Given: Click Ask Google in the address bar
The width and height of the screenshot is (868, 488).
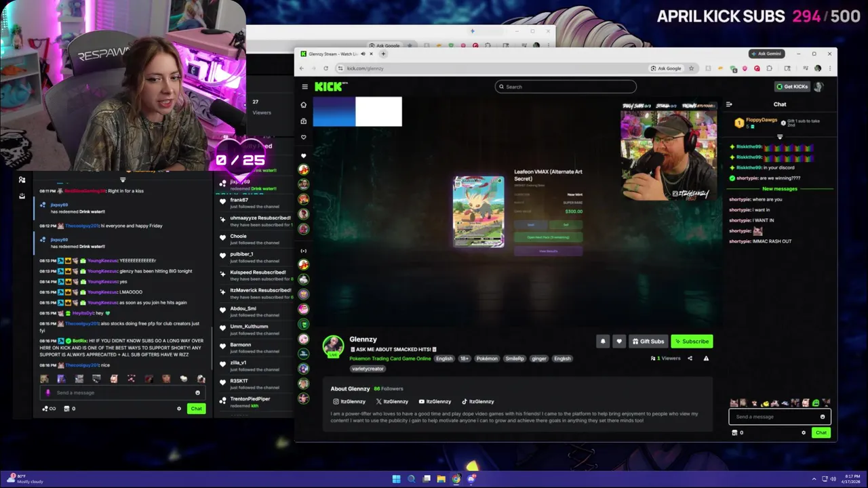Looking at the screenshot, I should coord(666,68).
